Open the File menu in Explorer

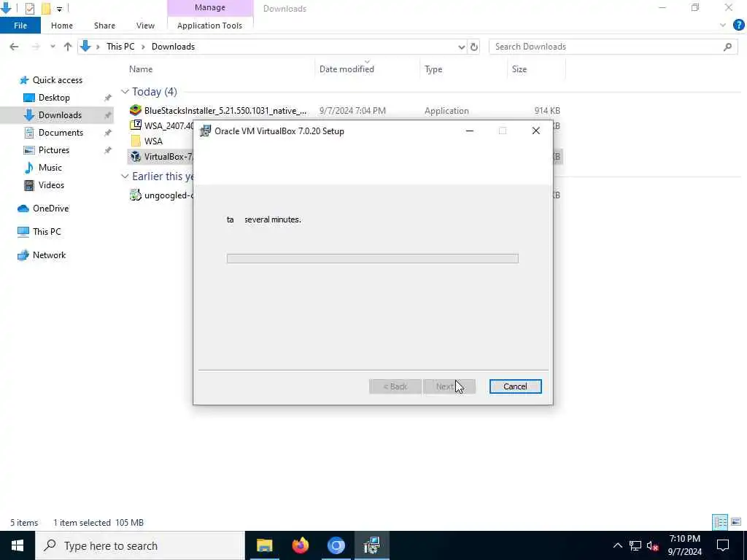point(20,26)
